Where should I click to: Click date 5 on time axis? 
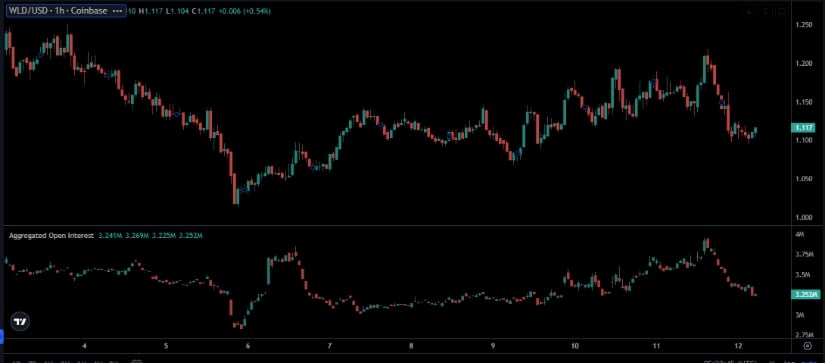166,346
